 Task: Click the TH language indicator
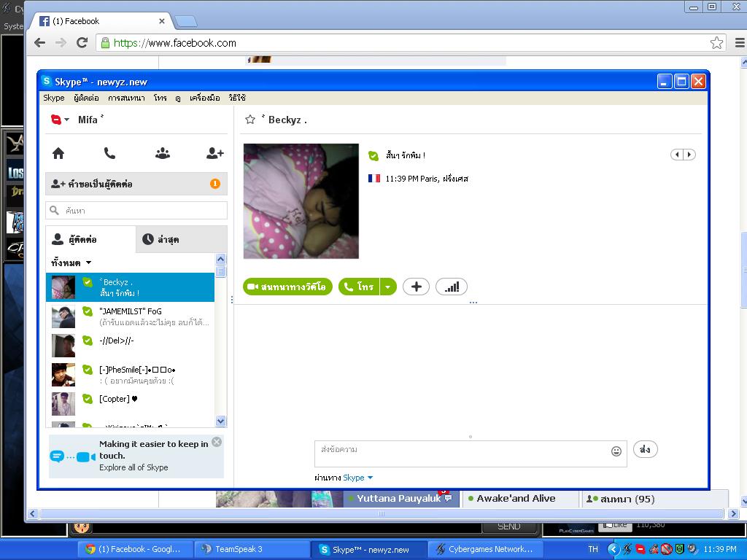[593, 549]
